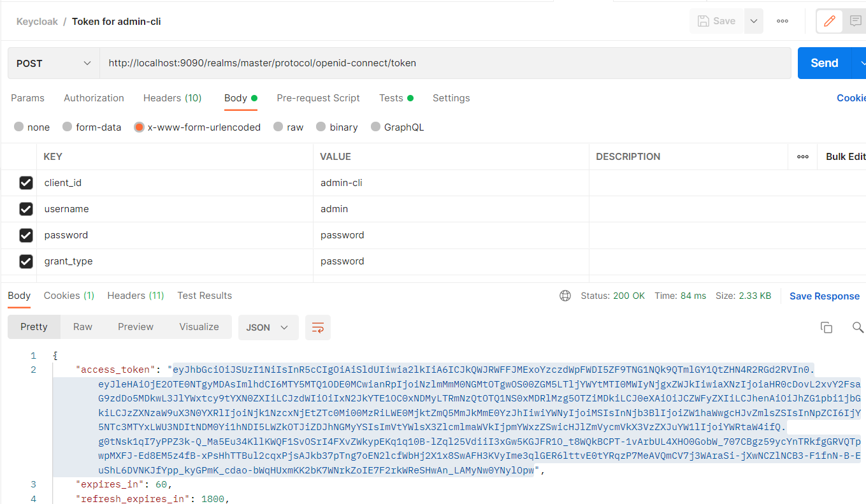The width and height of the screenshot is (866, 504).
Task: Uncheck the client_id row checkbox
Action: coord(25,183)
